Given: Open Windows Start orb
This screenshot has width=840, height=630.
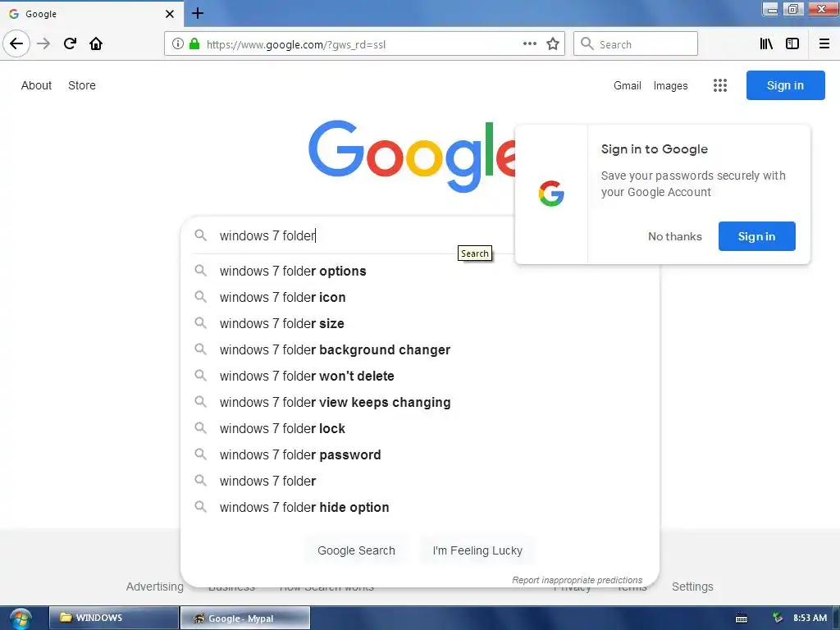Looking at the screenshot, I should click(20, 619).
